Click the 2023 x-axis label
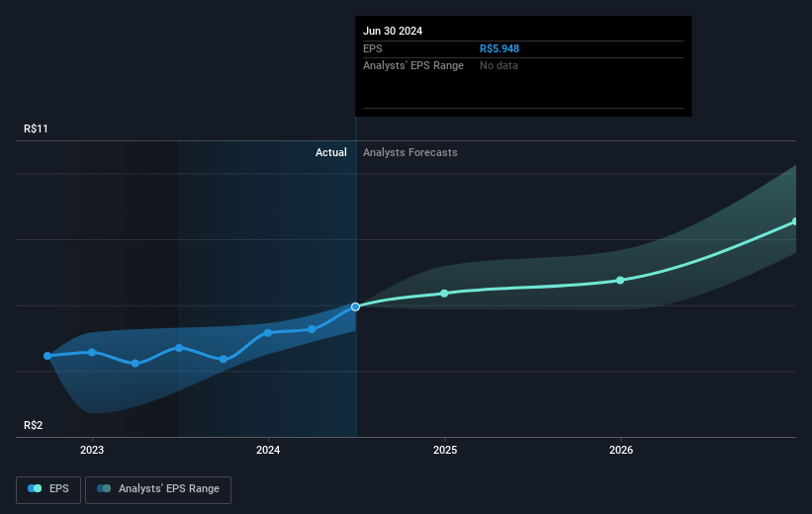The height and width of the screenshot is (514, 812). [92, 451]
